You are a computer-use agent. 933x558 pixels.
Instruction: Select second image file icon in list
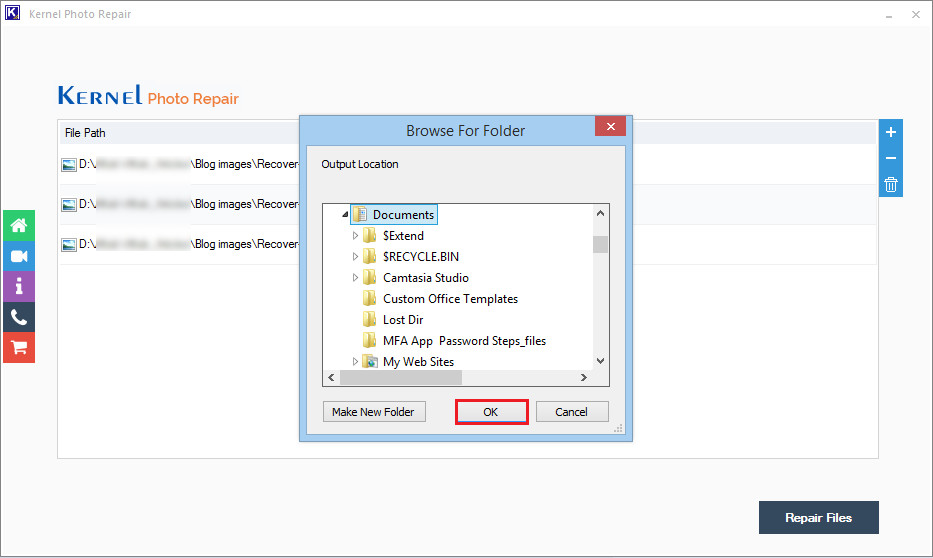pos(69,205)
